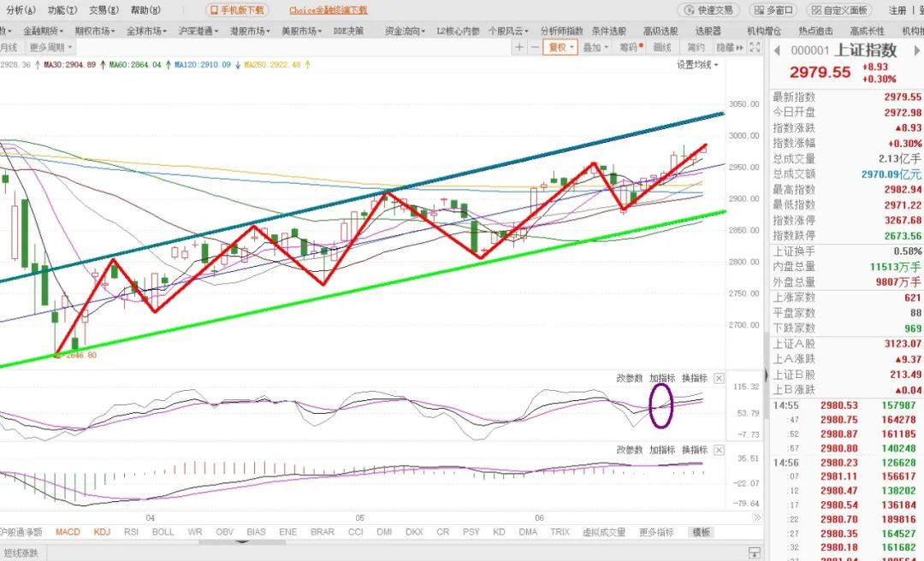Go to next stock with right arrow

pos(917,50)
